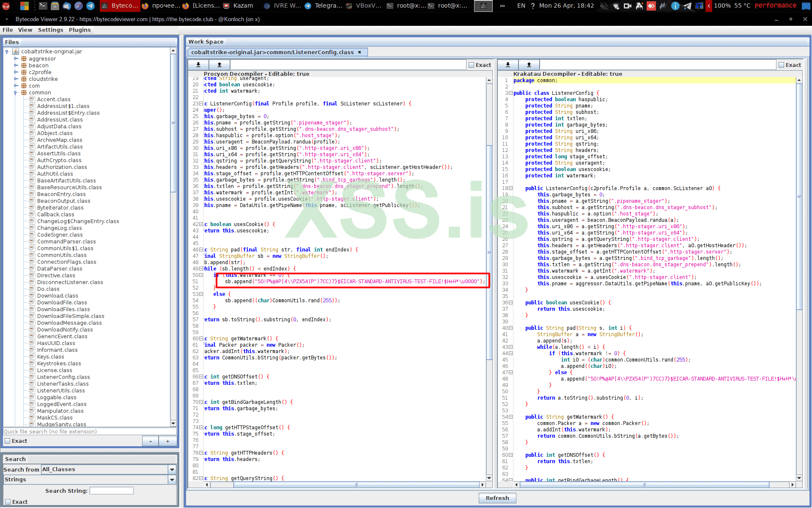Enable Exact checkbox in Krakatau pane
The image size is (812, 508).
pyautogui.click(x=781, y=65)
